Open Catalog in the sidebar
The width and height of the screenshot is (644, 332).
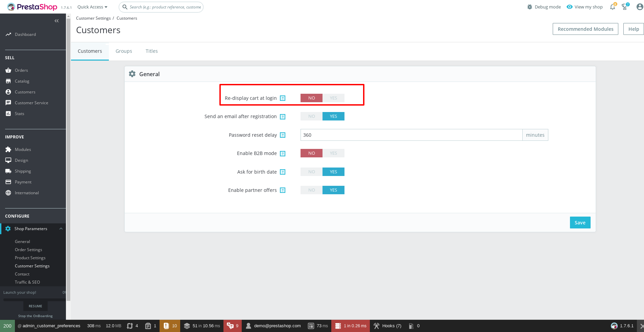(x=22, y=81)
